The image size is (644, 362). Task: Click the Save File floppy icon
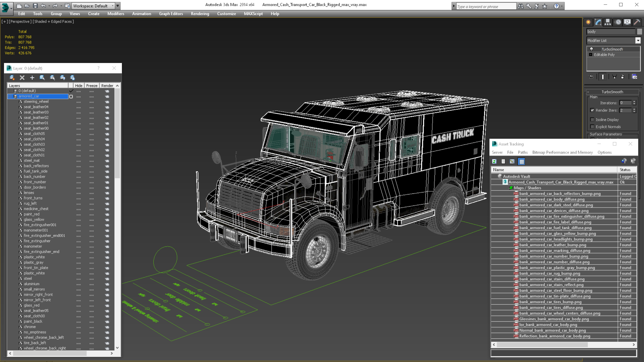pyautogui.click(x=35, y=6)
